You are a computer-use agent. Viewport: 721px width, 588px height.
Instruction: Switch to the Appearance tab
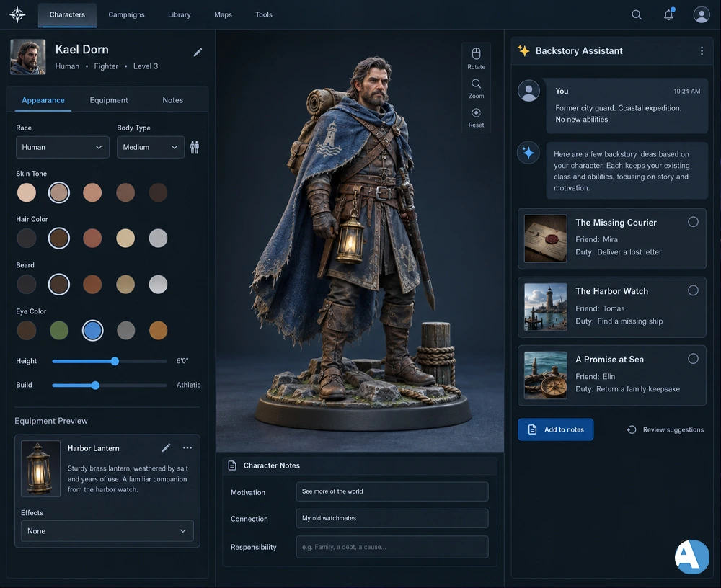[x=43, y=100]
